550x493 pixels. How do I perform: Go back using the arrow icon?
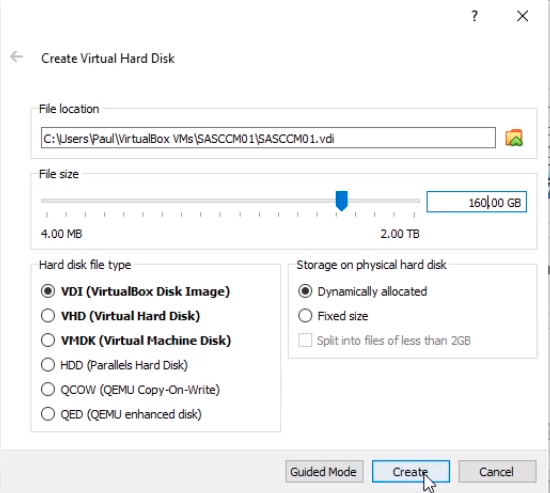(16, 56)
